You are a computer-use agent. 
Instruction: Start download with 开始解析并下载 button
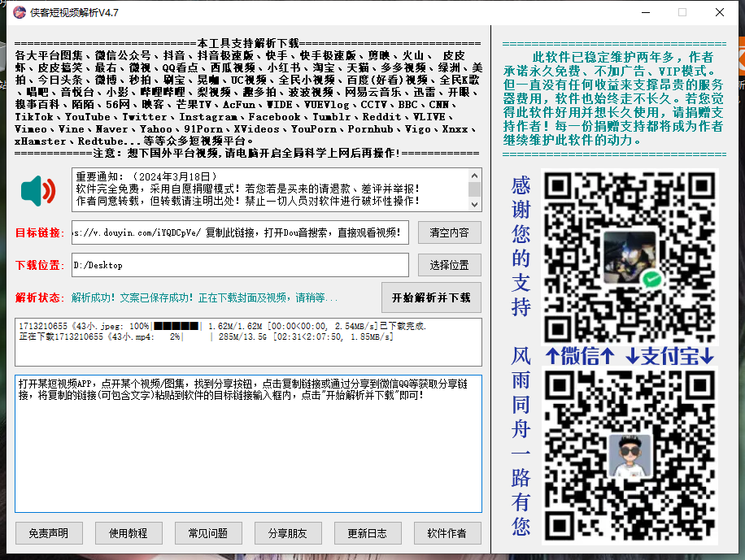pyautogui.click(x=431, y=297)
